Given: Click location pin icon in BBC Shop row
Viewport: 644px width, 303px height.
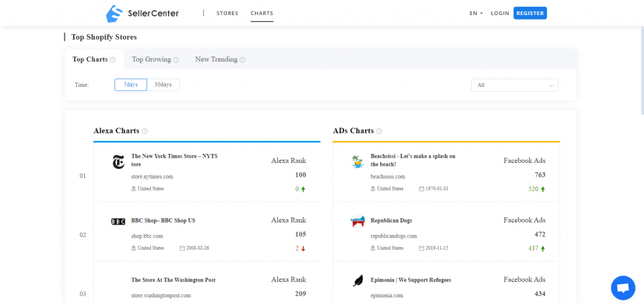Looking at the screenshot, I should 133,248.
